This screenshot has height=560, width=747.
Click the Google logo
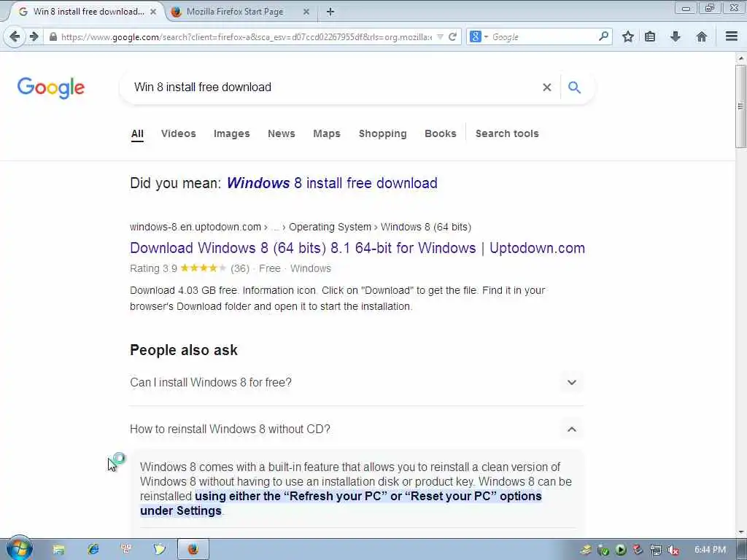click(51, 87)
